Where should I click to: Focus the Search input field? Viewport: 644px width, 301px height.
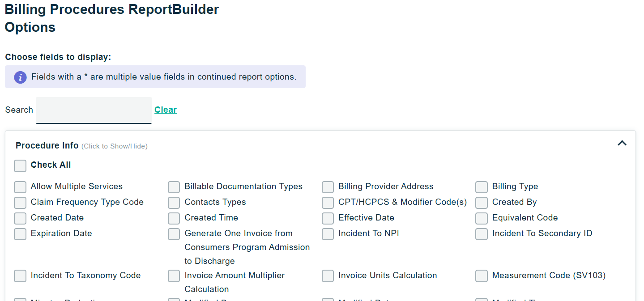tap(94, 110)
